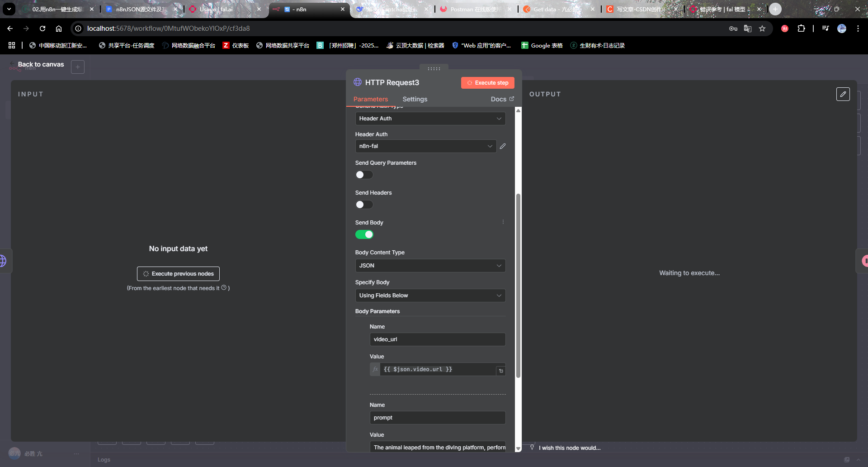The width and height of the screenshot is (868, 467).
Task: Open the Chrome three-dot menu
Action: pyautogui.click(x=858, y=29)
